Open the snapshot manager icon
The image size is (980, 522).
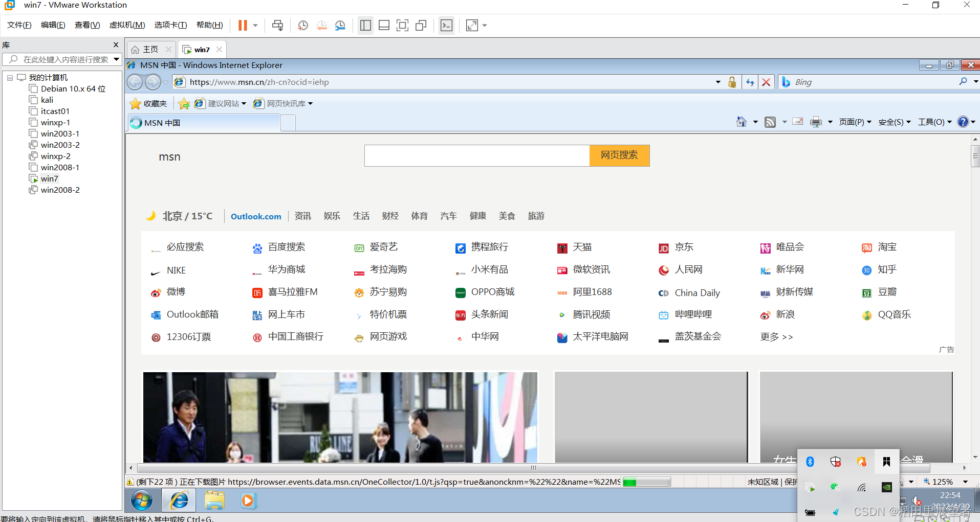(340, 25)
